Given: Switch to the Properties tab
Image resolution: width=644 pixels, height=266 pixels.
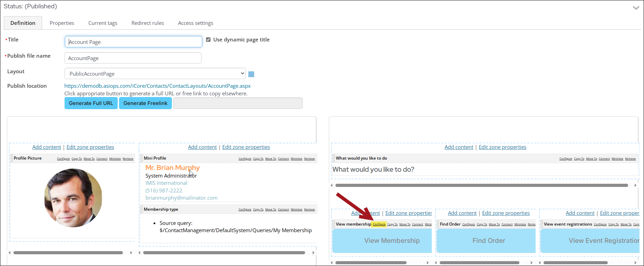Looking at the screenshot, I should [x=62, y=23].
